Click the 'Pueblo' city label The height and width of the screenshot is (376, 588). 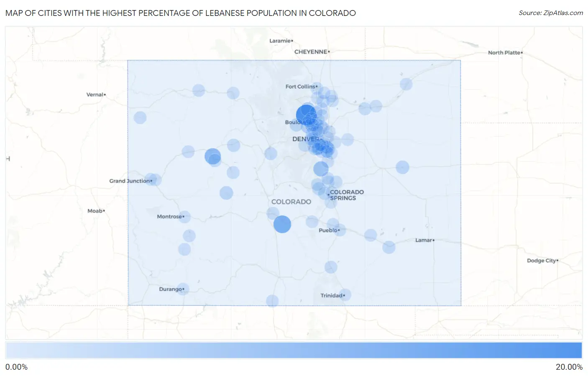[328, 230]
